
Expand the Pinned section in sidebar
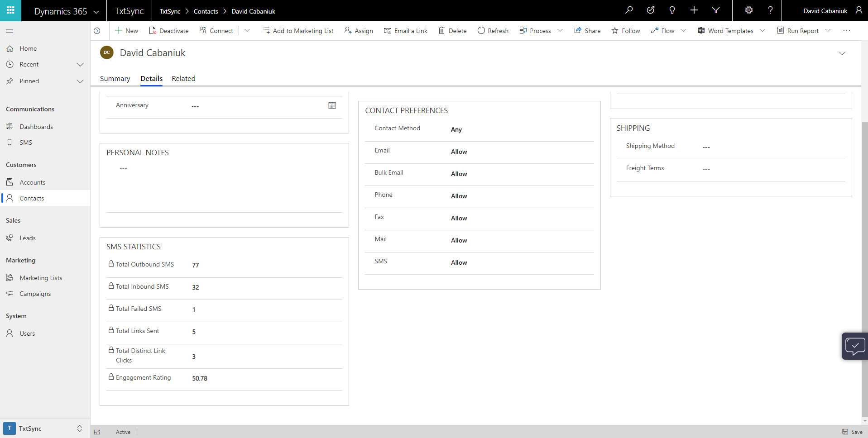pyautogui.click(x=80, y=81)
